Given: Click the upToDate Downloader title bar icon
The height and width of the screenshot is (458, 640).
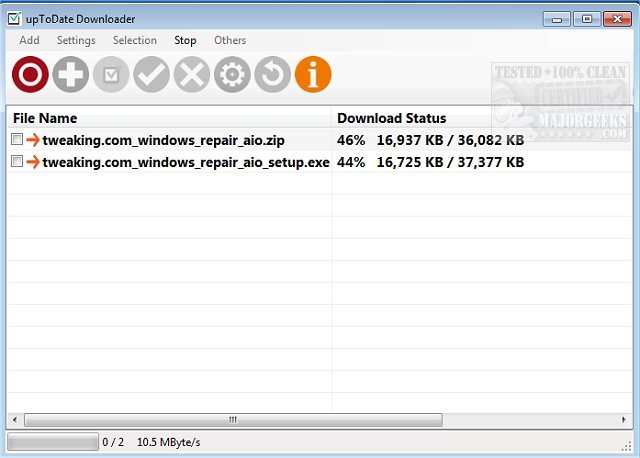Looking at the screenshot, I should tap(14, 19).
